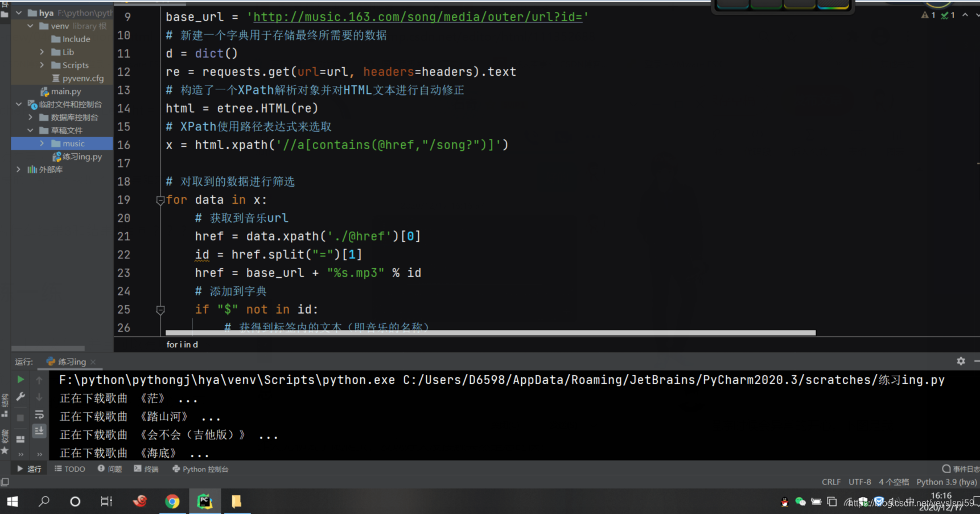Open the music.163.com URL link
980x514 pixels.
click(418, 17)
